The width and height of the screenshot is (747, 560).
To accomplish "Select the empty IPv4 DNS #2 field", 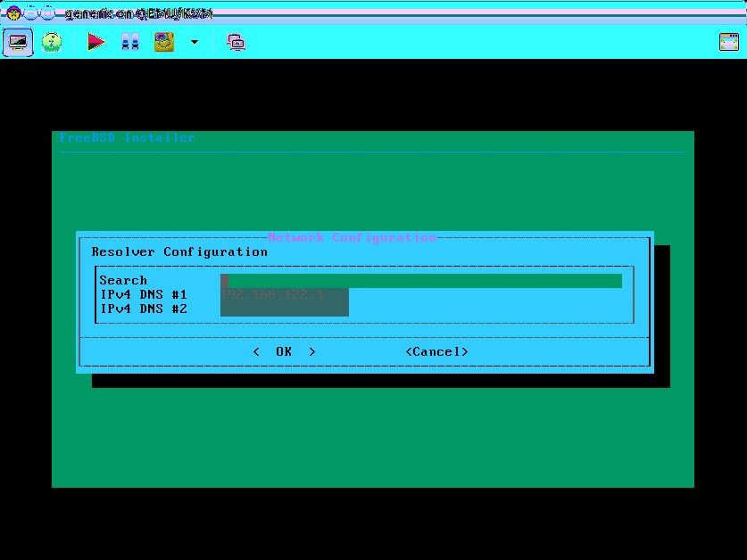I will point(285,309).
